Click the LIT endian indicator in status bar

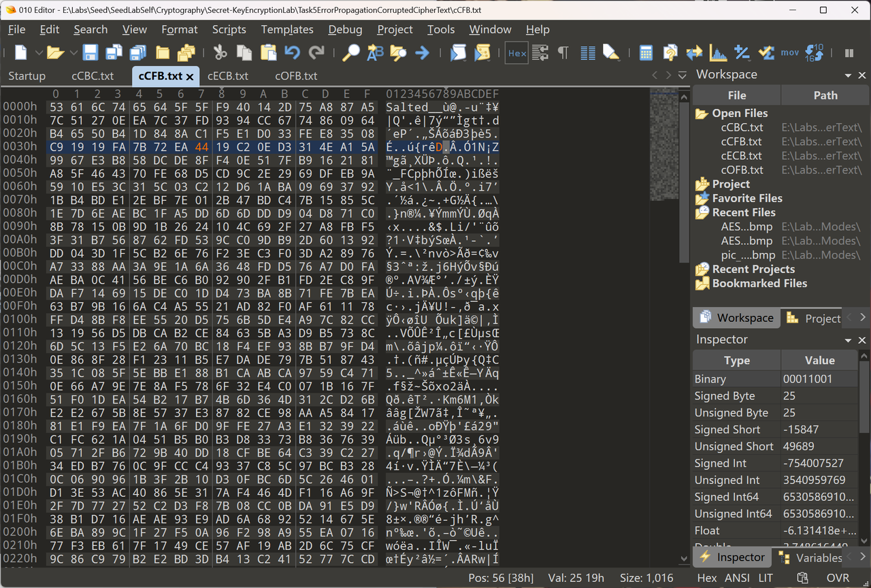point(766,578)
